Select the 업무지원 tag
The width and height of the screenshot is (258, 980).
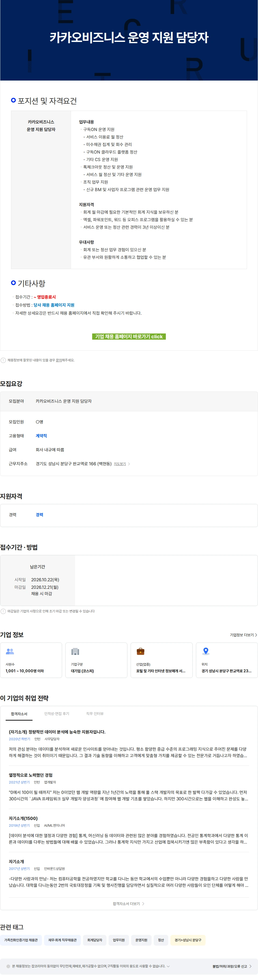119,940
